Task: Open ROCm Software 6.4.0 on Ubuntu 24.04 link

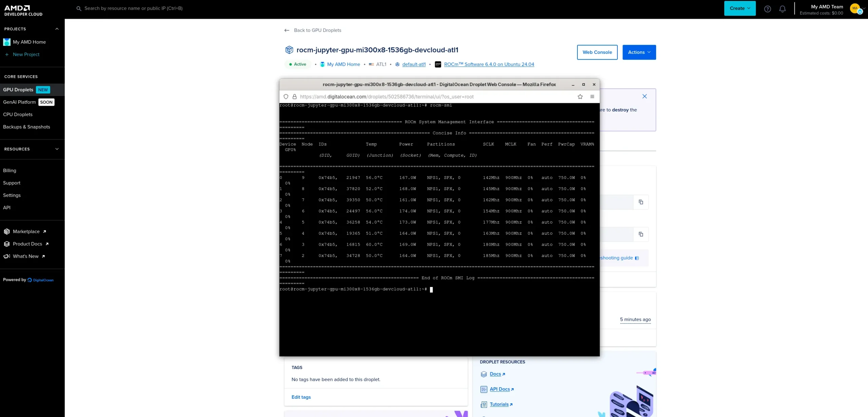Action: click(x=489, y=64)
